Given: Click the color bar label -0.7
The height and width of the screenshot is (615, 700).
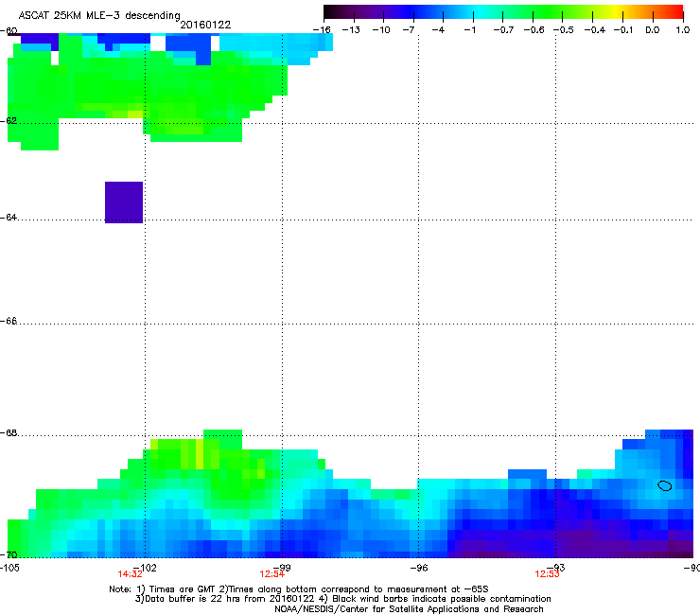Looking at the screenshot, I should pyautogui.click(x=503, y=30).
